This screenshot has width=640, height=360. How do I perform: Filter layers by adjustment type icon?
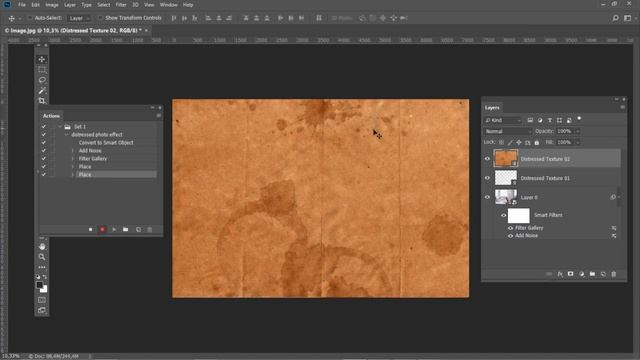coord(540,120)
